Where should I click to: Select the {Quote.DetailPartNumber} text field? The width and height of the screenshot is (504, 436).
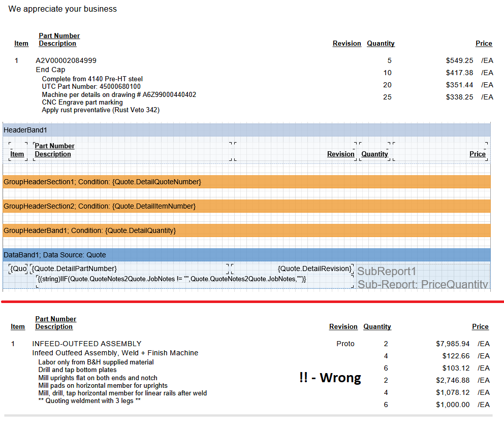click(x=75, y=269)
